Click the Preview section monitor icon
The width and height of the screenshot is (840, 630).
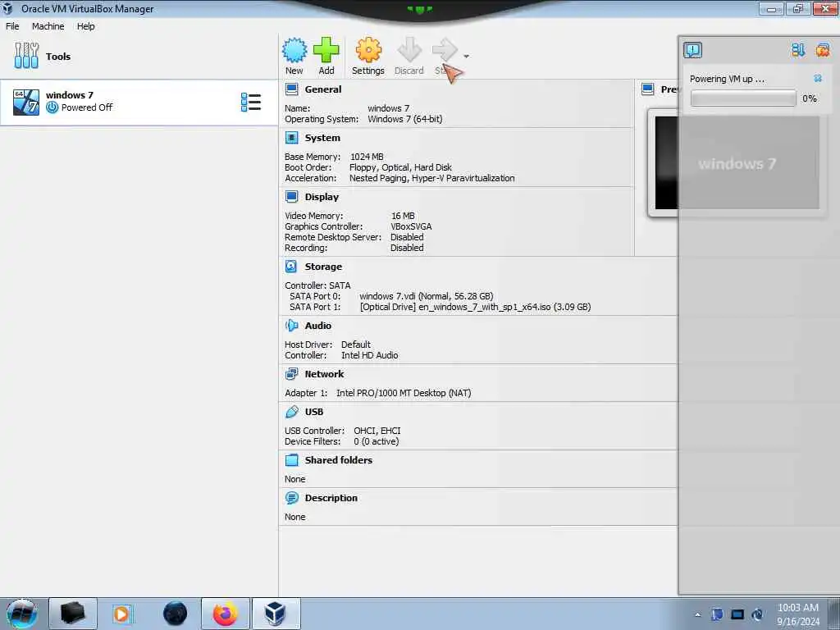[648, 89]
